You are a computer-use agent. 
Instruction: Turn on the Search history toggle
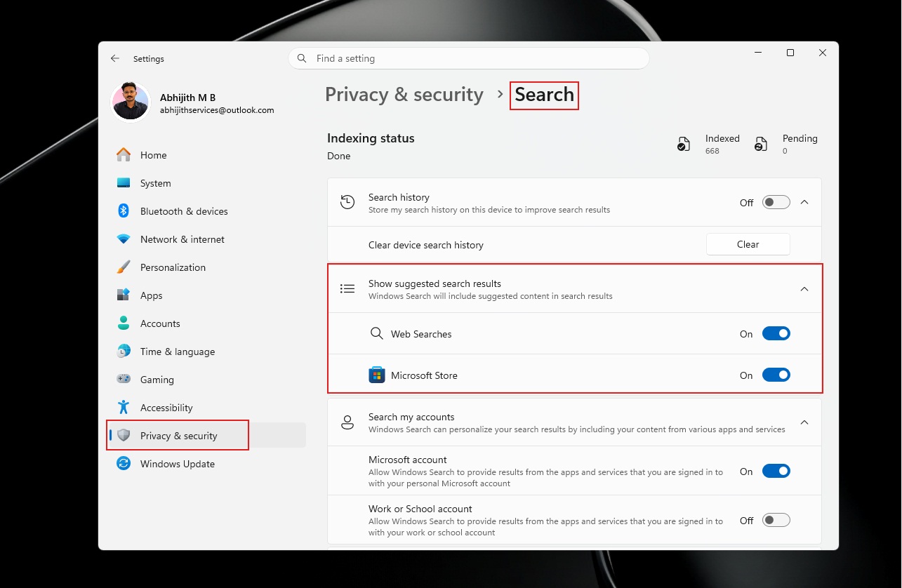[x=776, y=203]
